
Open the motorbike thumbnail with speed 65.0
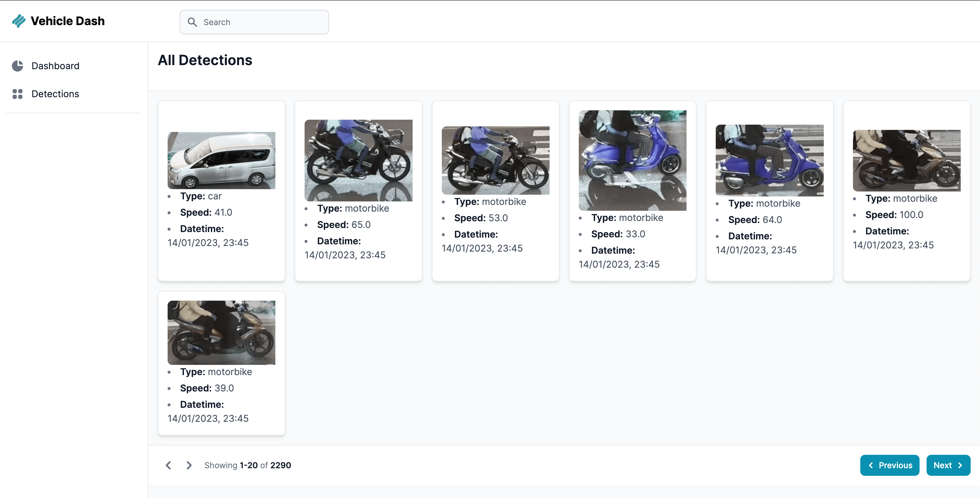[x=358, y=160]
